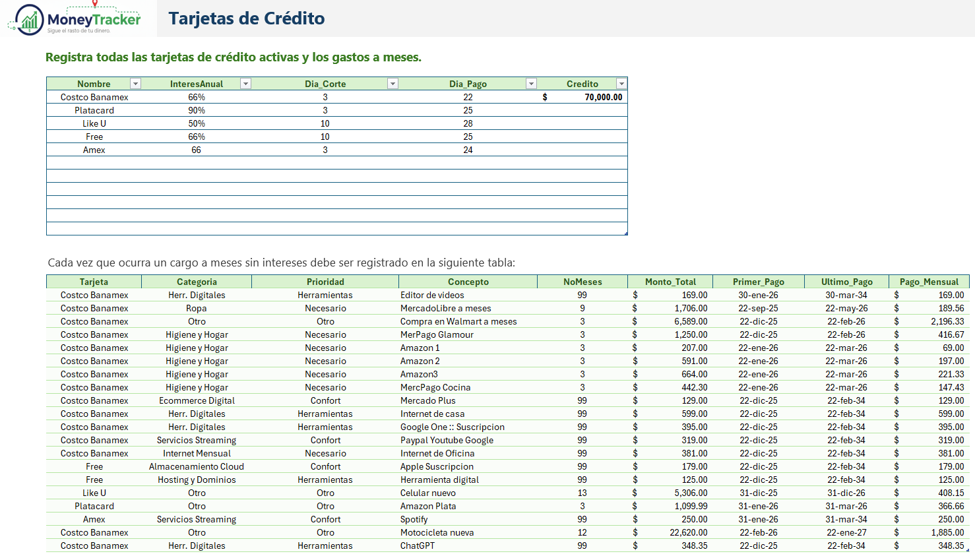The height and width of the screenshot is (560, 975).
Task: Show filter options for Dia_Pago column
Action: (531, 84)
